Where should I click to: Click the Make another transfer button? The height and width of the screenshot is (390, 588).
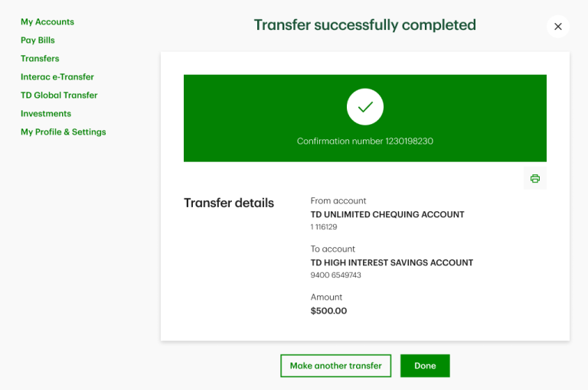(x=335, y=366)
